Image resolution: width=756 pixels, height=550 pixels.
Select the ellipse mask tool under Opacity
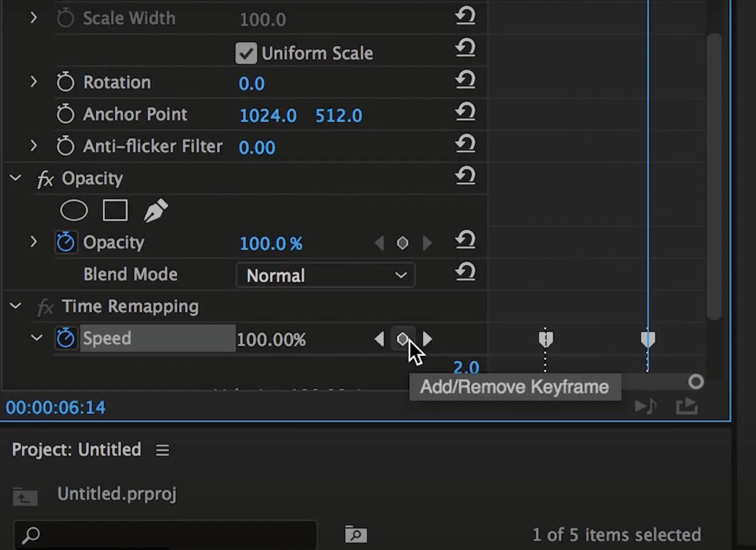[x=74, y=210]
